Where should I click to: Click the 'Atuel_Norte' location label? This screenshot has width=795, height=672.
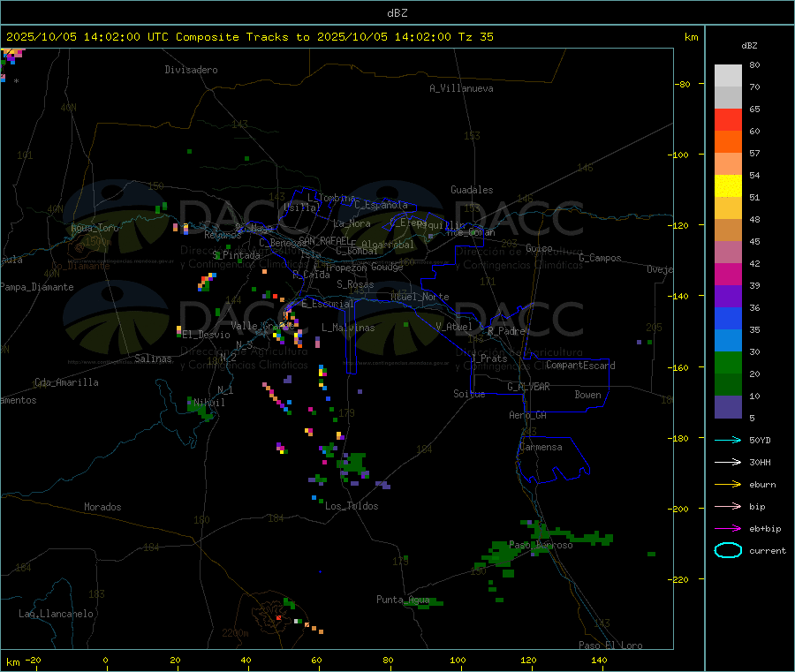pos(420,297)
